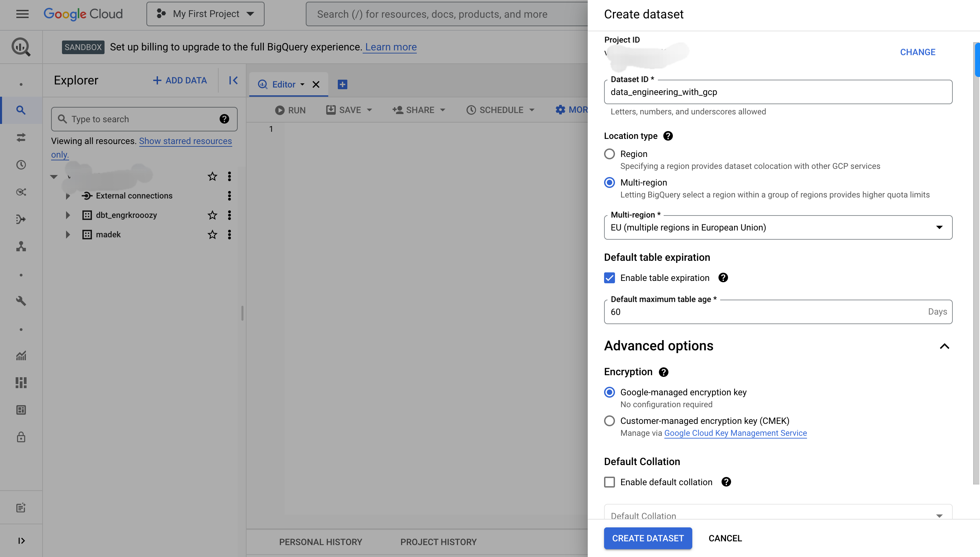Screen dimensions: 980x557
Task: Open Capacity management icon in sidebar
Action: (21, 383)
